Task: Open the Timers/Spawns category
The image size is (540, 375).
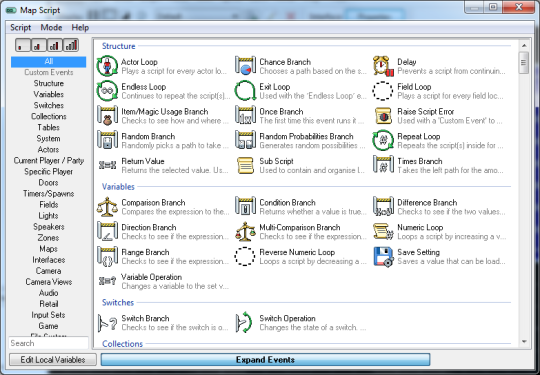Action: pos(49,194)
